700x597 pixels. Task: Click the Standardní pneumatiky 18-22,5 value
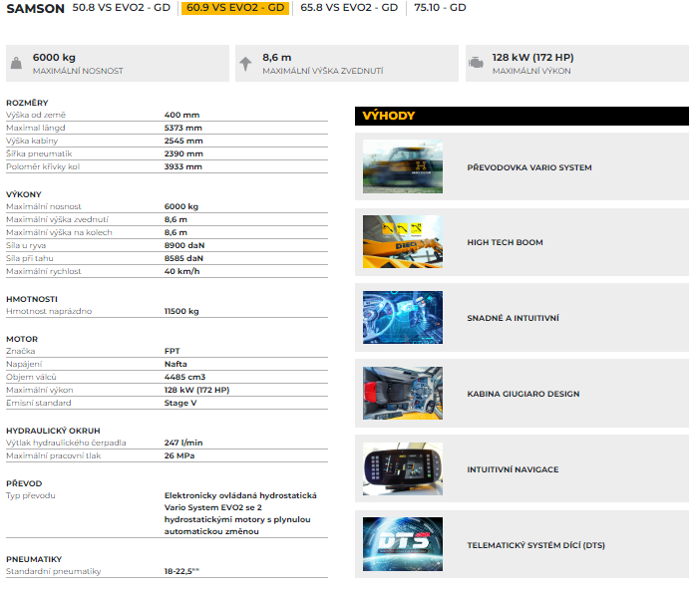[x=181, y=571]
